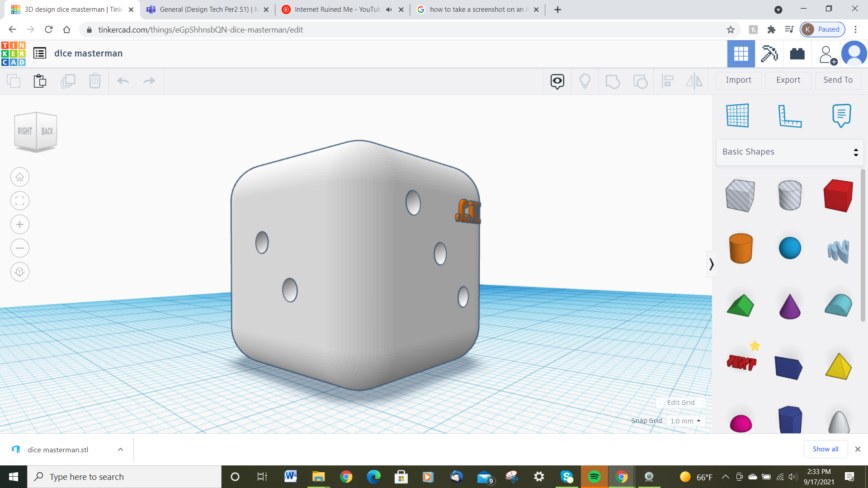Select the blue Sphere shape
Screen dimensions: 868x488
tap(790, 248)
